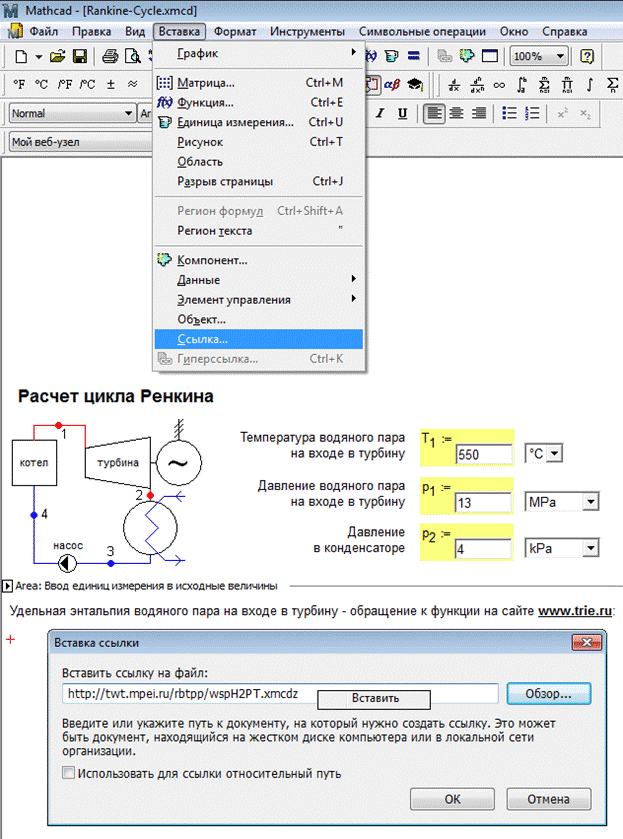Viewport: 623px width, 839px height.
Task: Expand the collapsed Area region triangle
Action: pos(7,586)
